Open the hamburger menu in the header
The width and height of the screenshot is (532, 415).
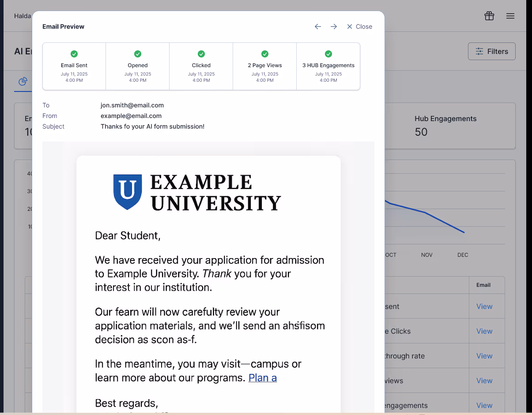[510, 16]
